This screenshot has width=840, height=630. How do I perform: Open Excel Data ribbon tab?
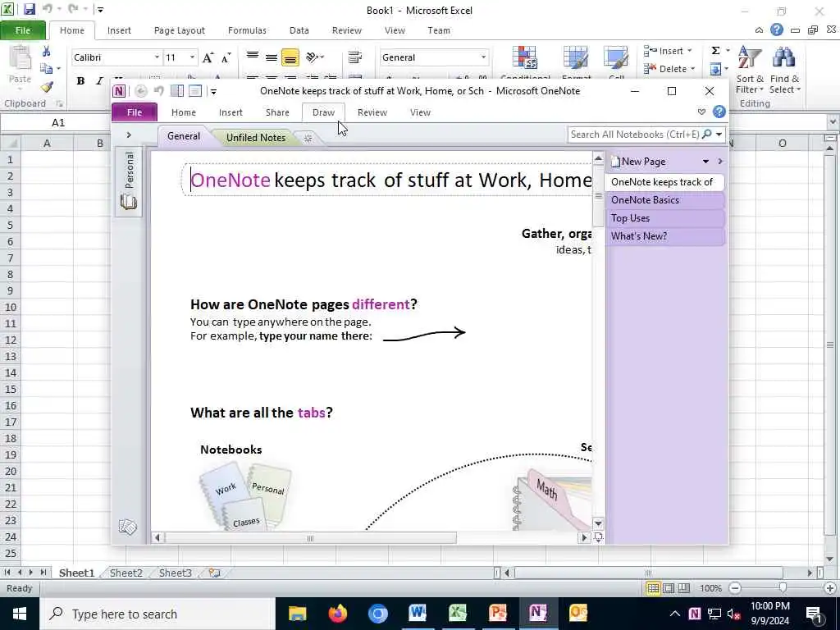point(299,30)
